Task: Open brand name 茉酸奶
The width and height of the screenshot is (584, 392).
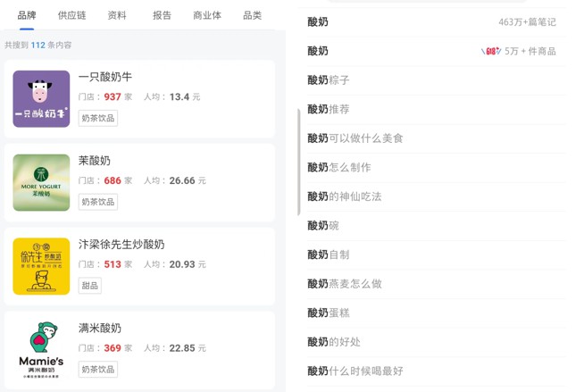Action: pyautogui.click(x=95, y=161)
